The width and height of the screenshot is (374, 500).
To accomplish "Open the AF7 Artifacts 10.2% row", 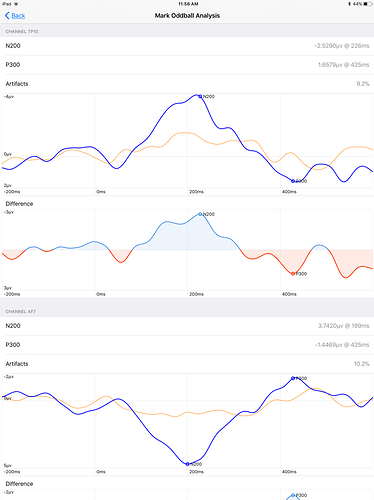I will click(x=187, y=364).
